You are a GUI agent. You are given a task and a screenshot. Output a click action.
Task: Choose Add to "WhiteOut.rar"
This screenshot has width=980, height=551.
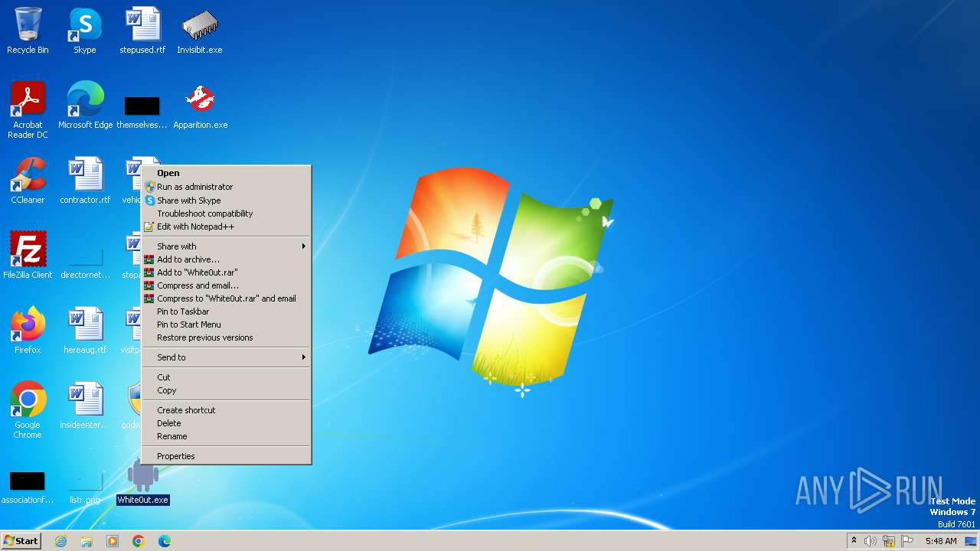pos(227,272)
